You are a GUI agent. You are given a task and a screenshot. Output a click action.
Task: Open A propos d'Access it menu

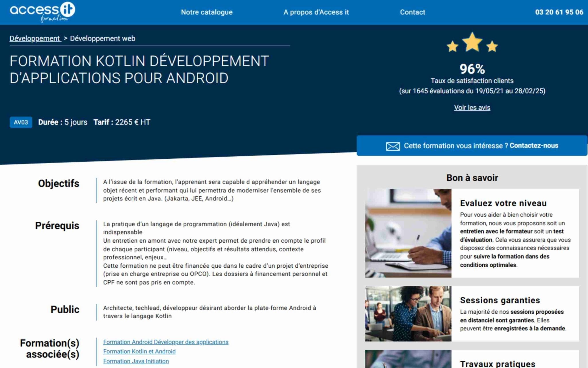click(316, 12)
